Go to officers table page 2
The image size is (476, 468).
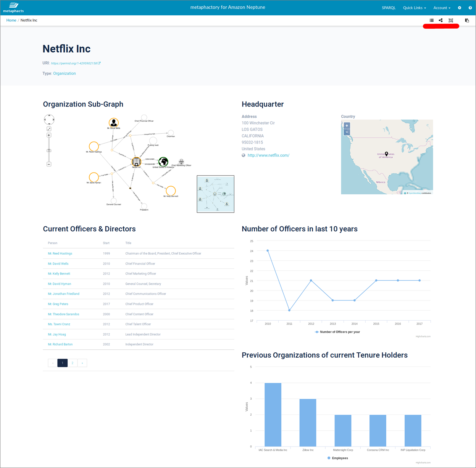(73, 363)
